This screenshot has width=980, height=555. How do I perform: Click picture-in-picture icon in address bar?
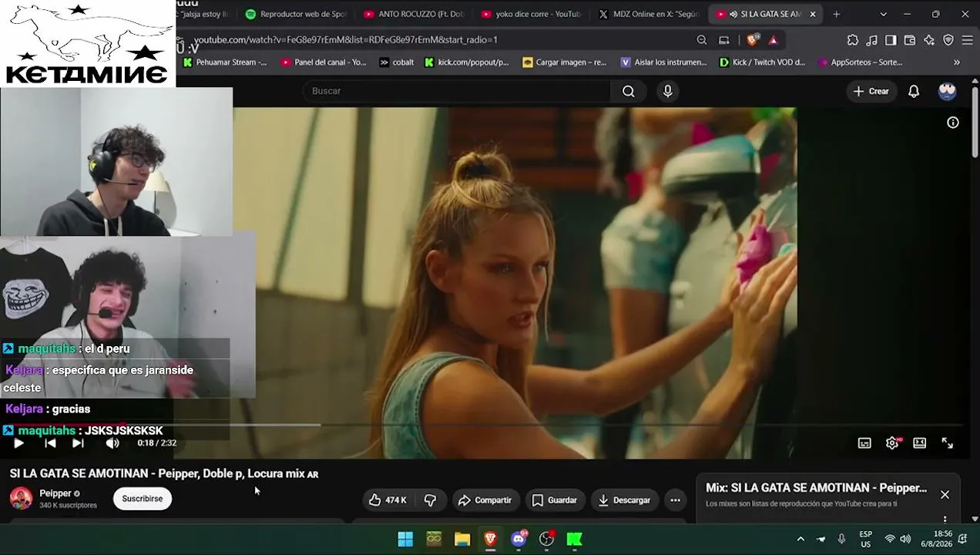click(724, 40)
